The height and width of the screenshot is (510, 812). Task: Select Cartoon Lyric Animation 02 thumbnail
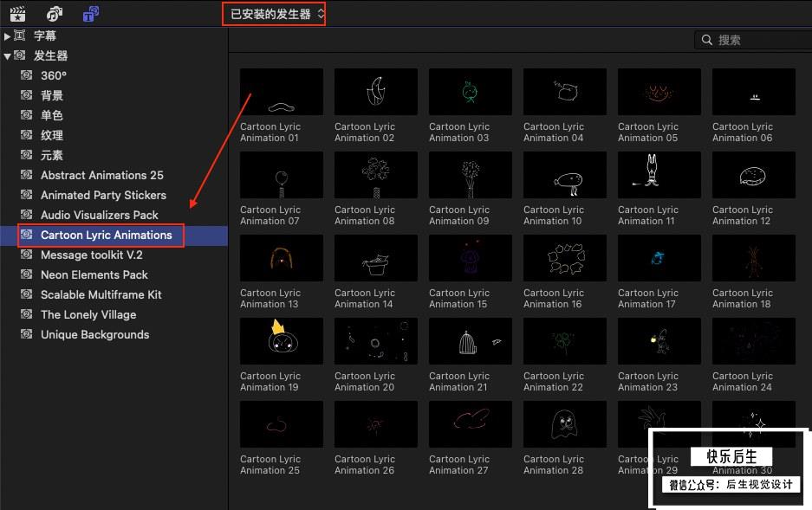pyautogui.click(x=376, y=92)
